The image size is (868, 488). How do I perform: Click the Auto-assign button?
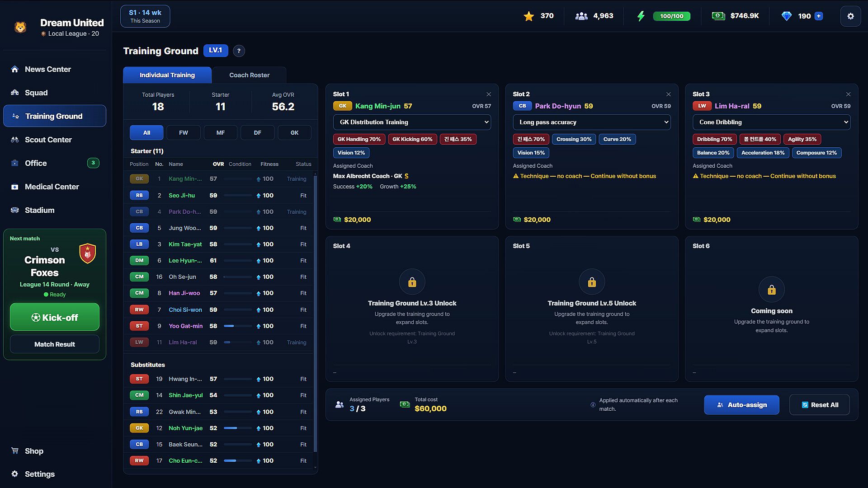741,405
